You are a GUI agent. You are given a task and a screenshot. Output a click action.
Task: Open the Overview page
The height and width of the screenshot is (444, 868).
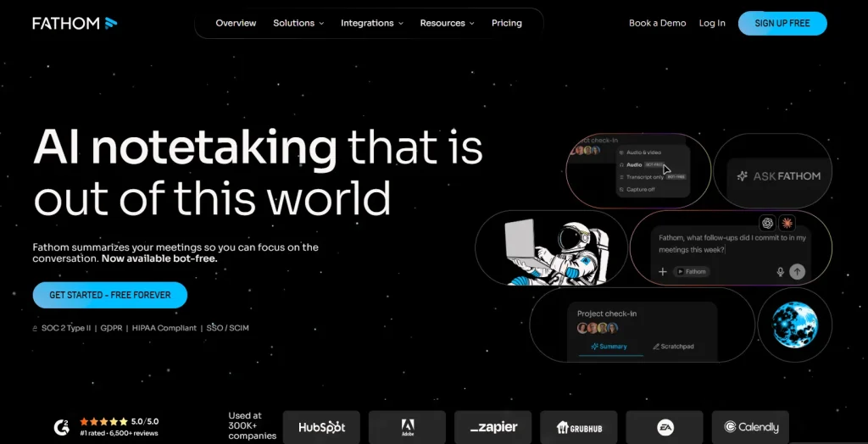pos(236,23)
